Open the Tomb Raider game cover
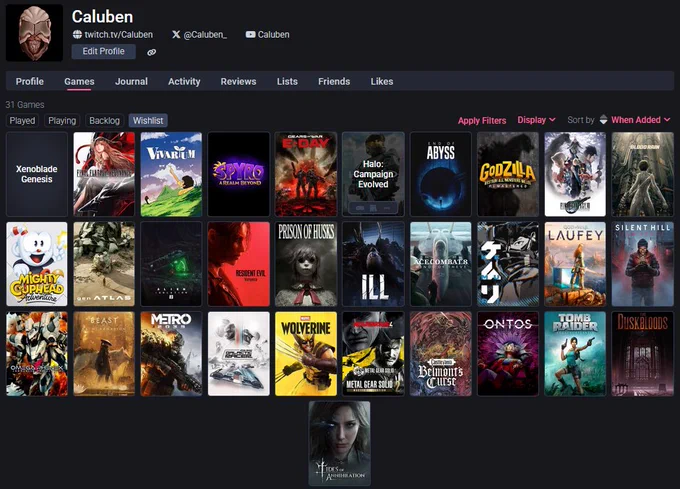 tap(575, 354)
